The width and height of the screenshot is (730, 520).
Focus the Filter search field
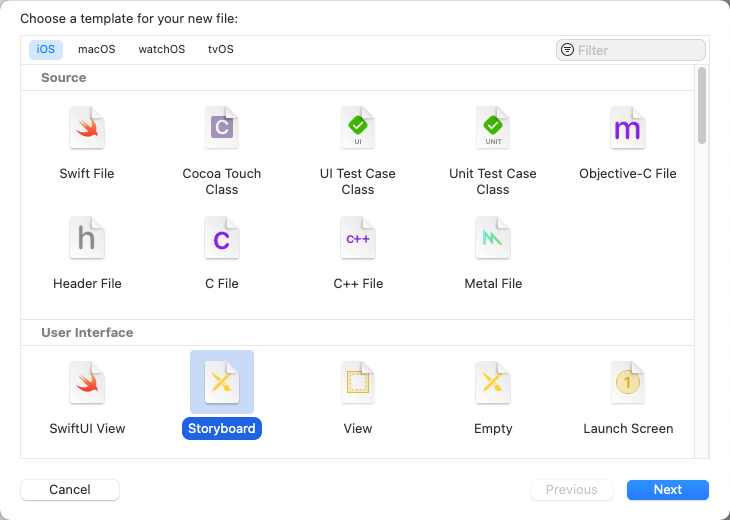coord(639,50)
